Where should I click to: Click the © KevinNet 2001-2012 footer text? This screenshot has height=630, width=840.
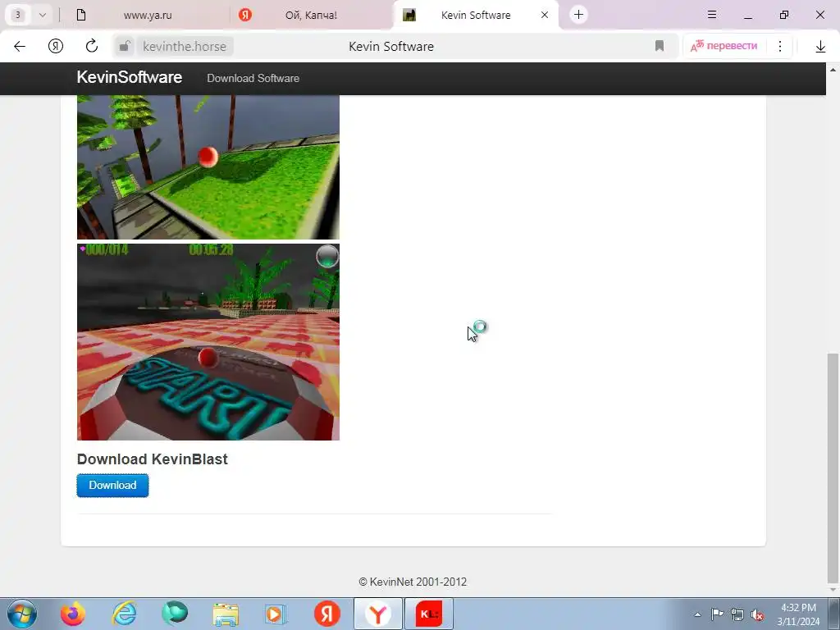pyautogui.click(x=413, y=582)
